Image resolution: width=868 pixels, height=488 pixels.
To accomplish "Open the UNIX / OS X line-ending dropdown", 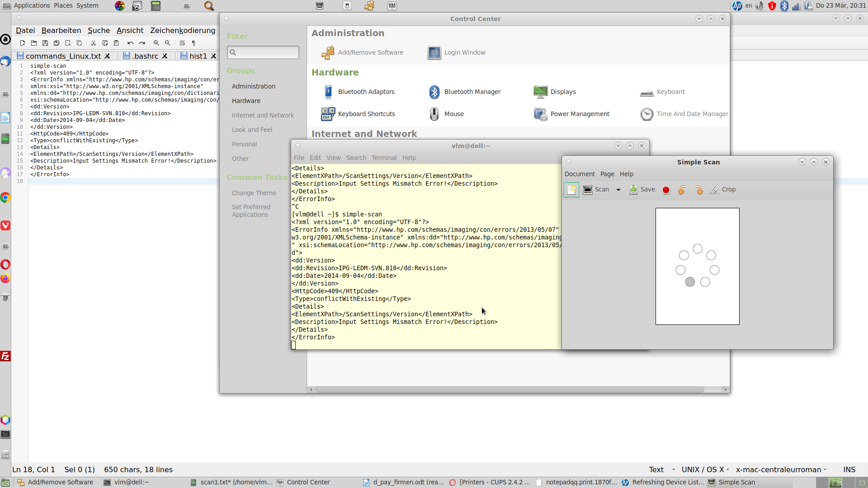I will (705, 469).
